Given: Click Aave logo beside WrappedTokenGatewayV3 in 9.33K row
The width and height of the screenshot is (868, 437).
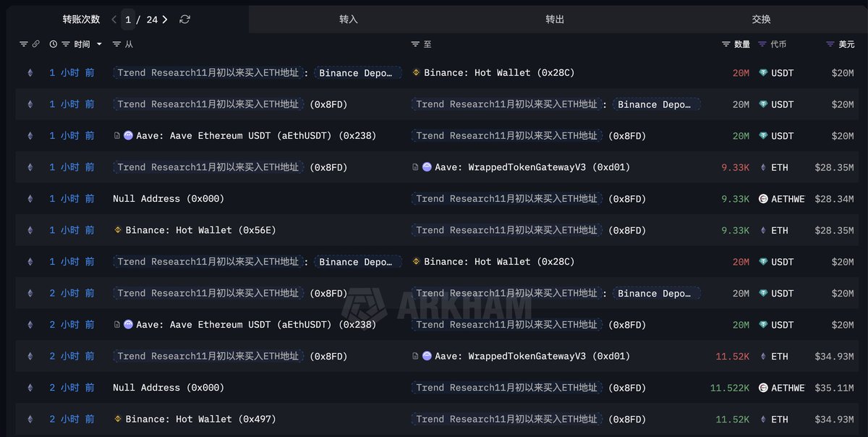Looking at the screenshot, I should coord(427,167).
